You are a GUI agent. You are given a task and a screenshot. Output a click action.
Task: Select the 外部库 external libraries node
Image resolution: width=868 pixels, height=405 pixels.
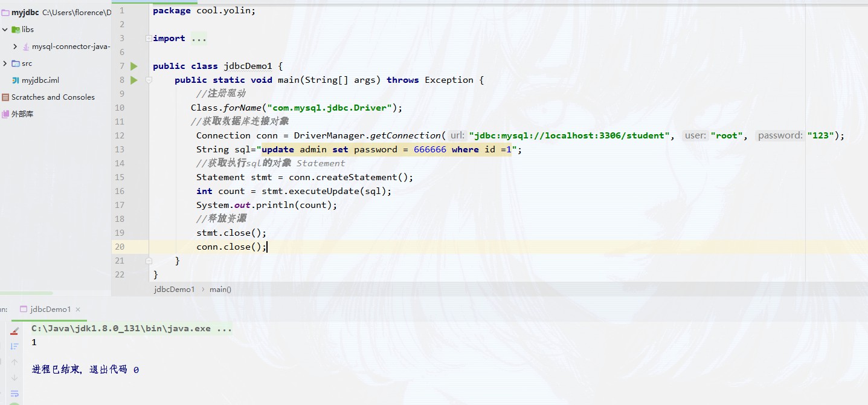point(22,114)
